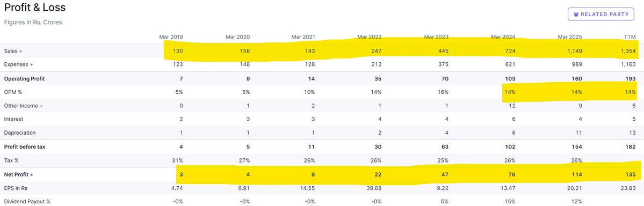
Task: Select the TTM column header
Action: pyautogui.click(x=630, y=37)
